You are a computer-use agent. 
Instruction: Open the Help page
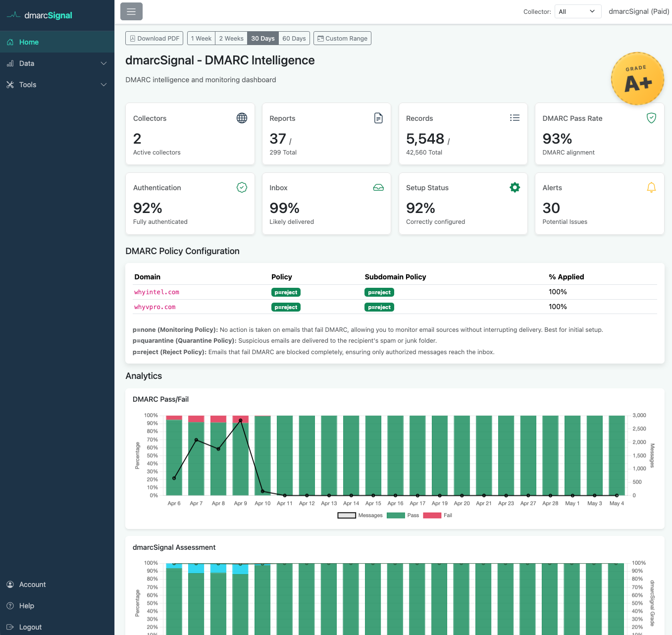pyautogui.click(x=57, y=606)
